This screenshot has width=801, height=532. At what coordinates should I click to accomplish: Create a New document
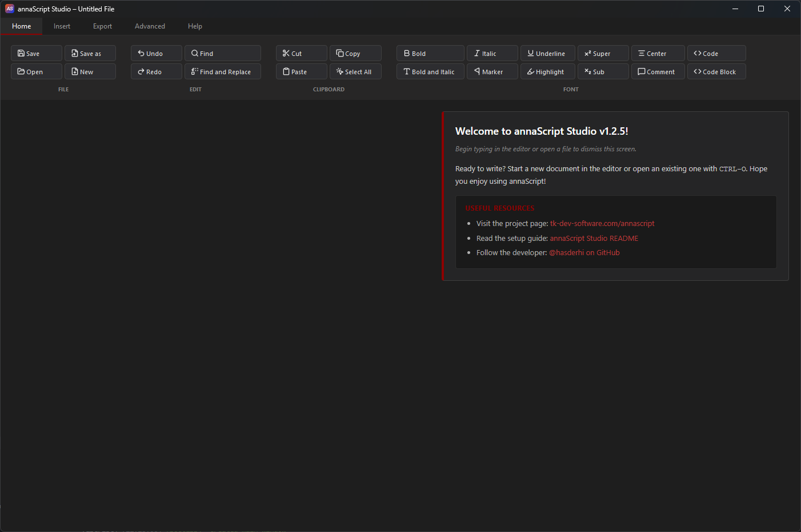point(90,71)
